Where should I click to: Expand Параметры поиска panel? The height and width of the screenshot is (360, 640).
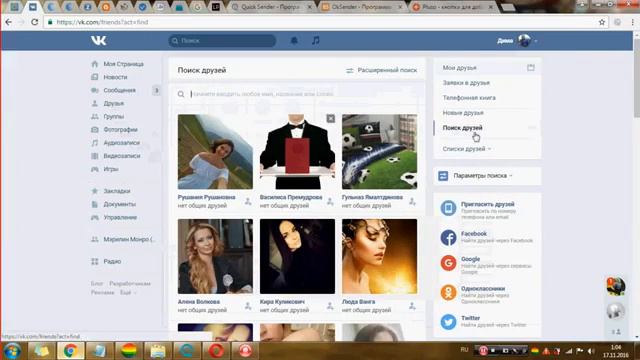point(483,176)
